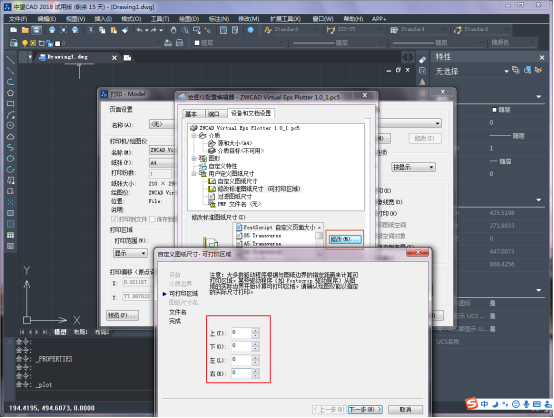
Task: Toggle the 保存 checkbox in print dialog
Action: (152, 219)
